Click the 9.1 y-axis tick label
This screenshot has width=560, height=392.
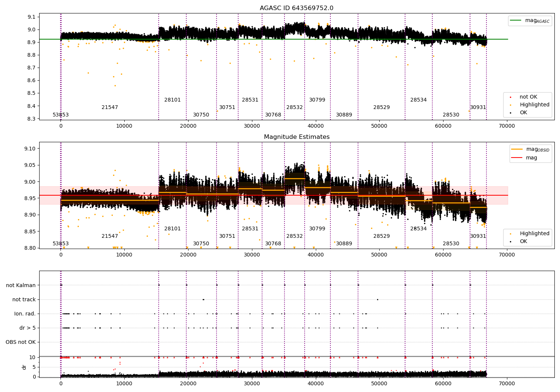32,17
